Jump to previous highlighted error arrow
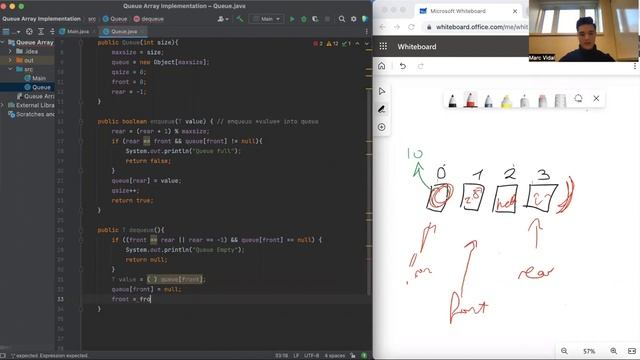 point(357,43)
